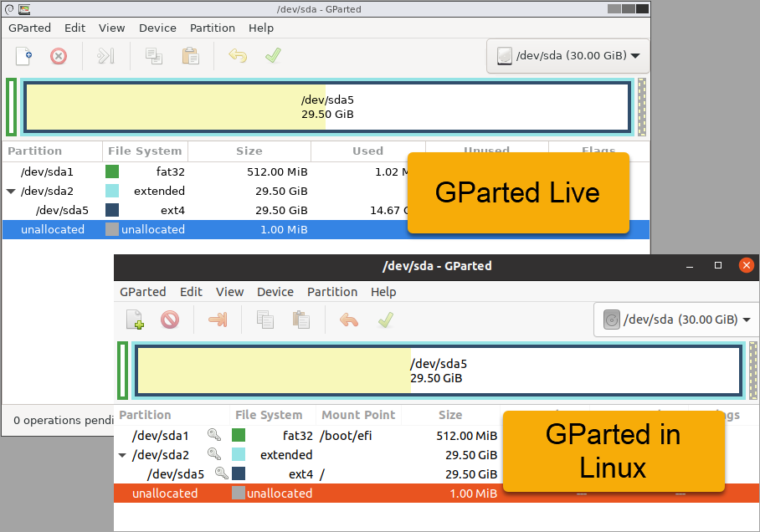Click Delete partition icon in back GParted window
This screenshot has height=532, width=760.
point(59,56)
